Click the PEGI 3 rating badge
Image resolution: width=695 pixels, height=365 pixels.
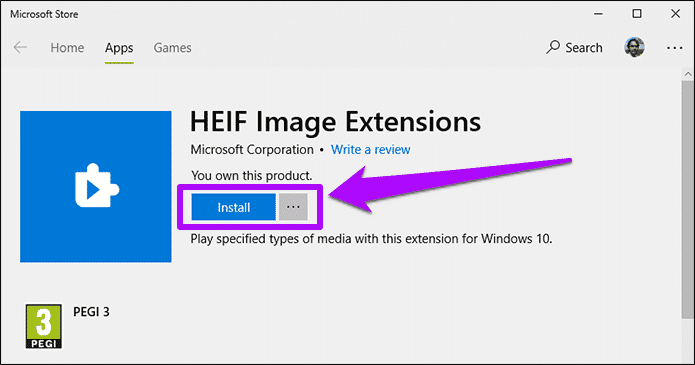click(43, 326)
